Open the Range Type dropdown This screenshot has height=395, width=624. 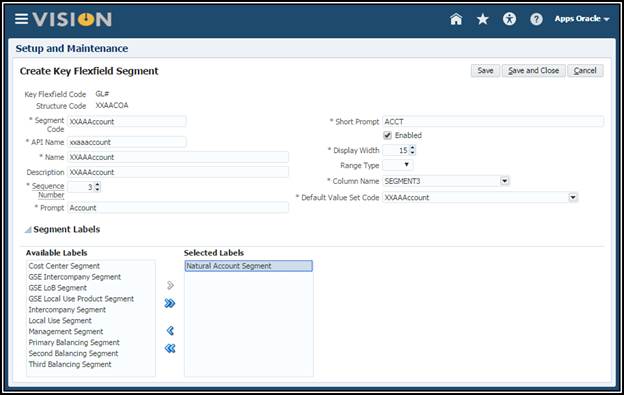click(398, 165)
